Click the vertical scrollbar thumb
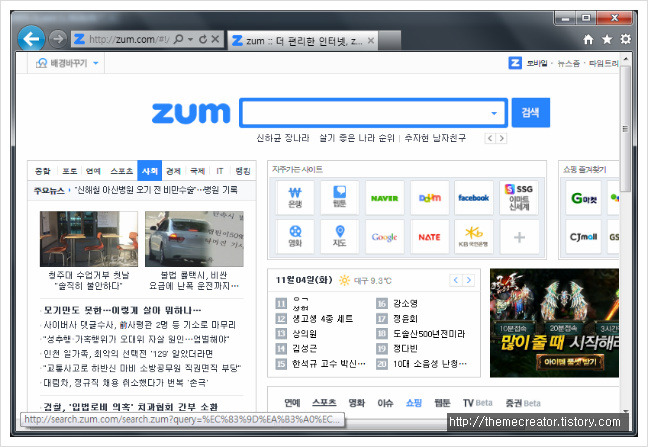The image size is (648, 447). pyautogui.click(x=625, y=128)
